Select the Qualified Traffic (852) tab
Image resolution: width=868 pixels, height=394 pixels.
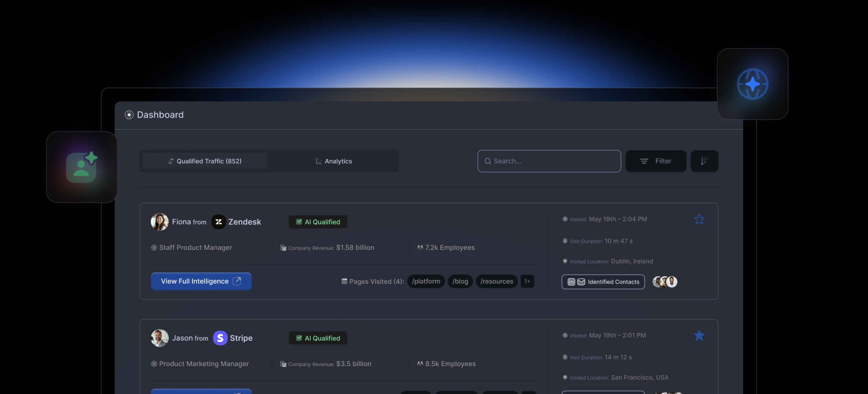click(x=205, y=161)
